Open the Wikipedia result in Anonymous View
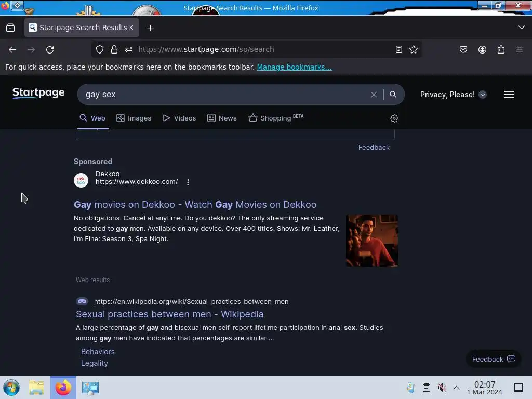This screenshot has width=532, height=399. pyautogui.click(x=82, y=301)
